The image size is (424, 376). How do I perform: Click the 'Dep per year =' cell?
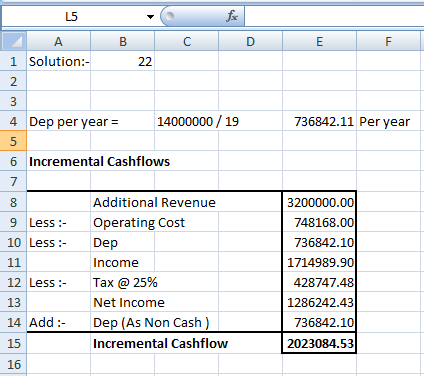pyautogui.click(x=74, y=121)
